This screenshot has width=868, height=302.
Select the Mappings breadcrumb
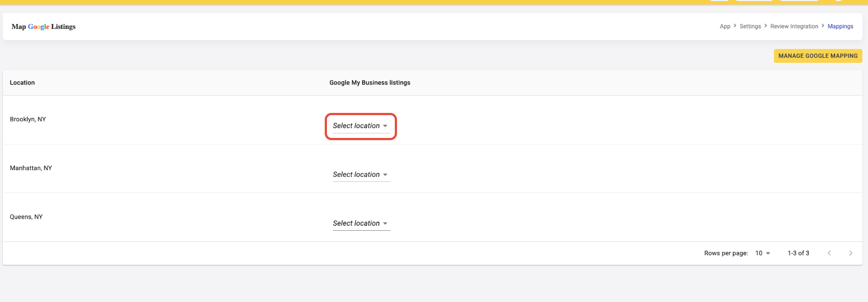(x=840, y=26)
